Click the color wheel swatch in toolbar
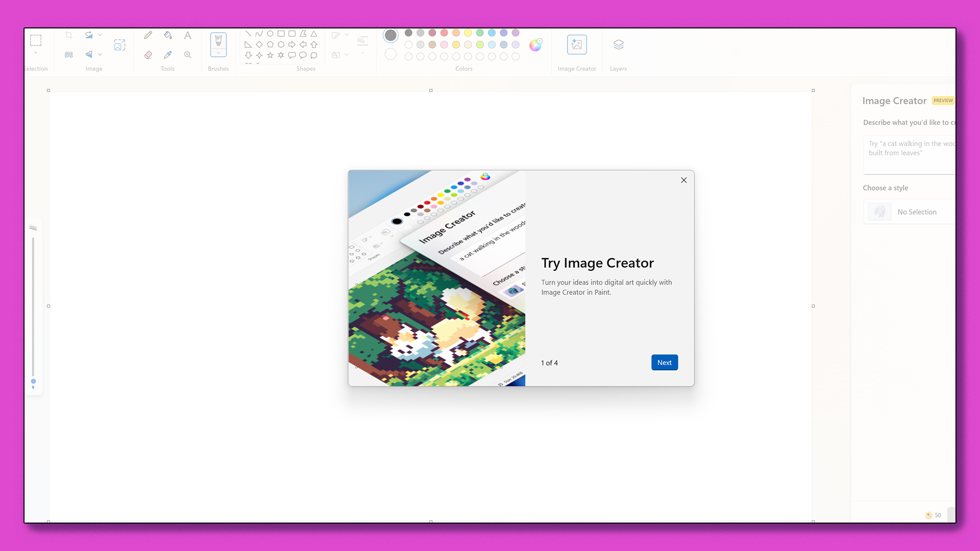980x551 pixels. [x=536, y=45]
